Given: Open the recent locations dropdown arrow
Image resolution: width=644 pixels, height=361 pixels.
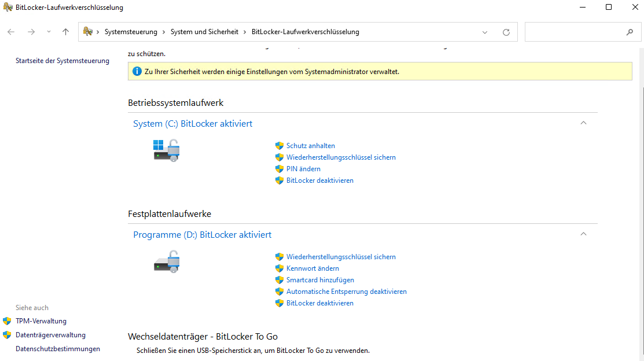Looking at the screenshot, I should (x=49, y=32).
